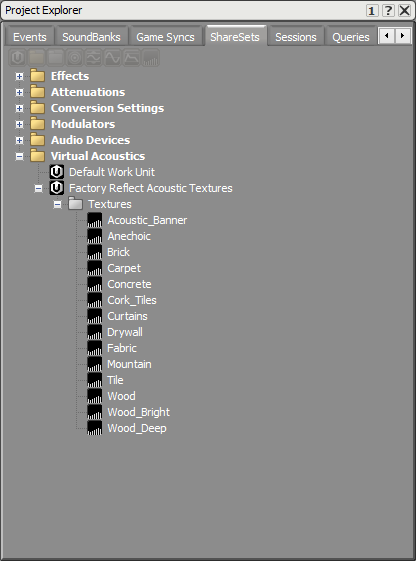Click the Fabric texture icon
Viewport: 416px width, 561px height.
coord(95,348)
